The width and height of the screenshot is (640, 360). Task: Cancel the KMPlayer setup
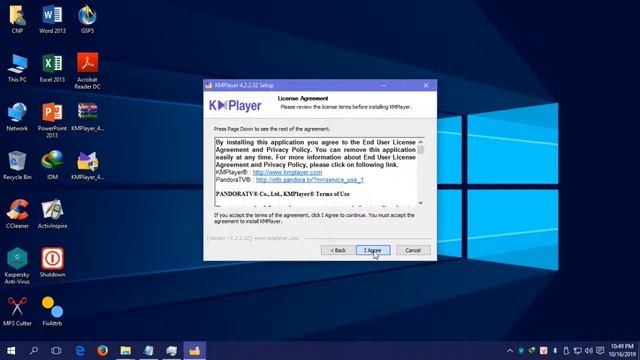click(413, 250)
